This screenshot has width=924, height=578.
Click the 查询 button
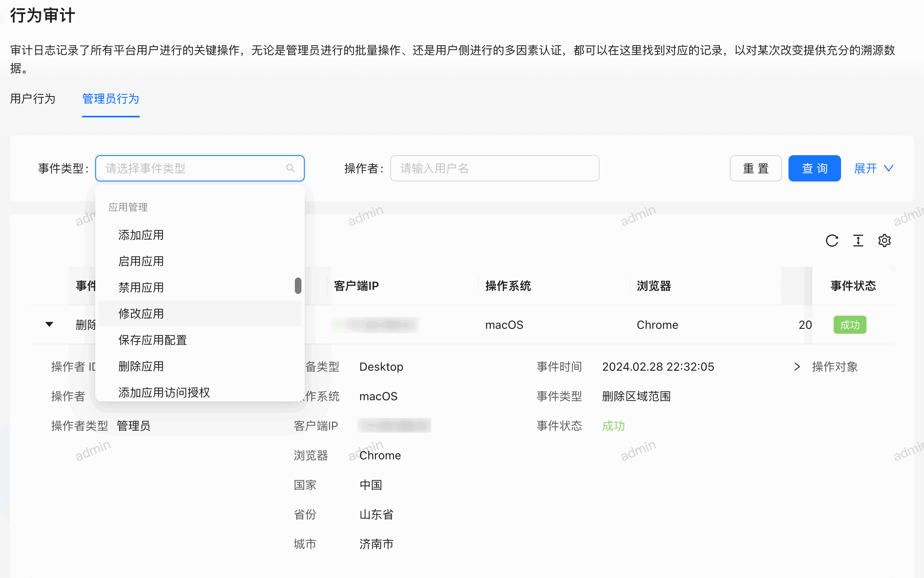click(x=814, y=168)
